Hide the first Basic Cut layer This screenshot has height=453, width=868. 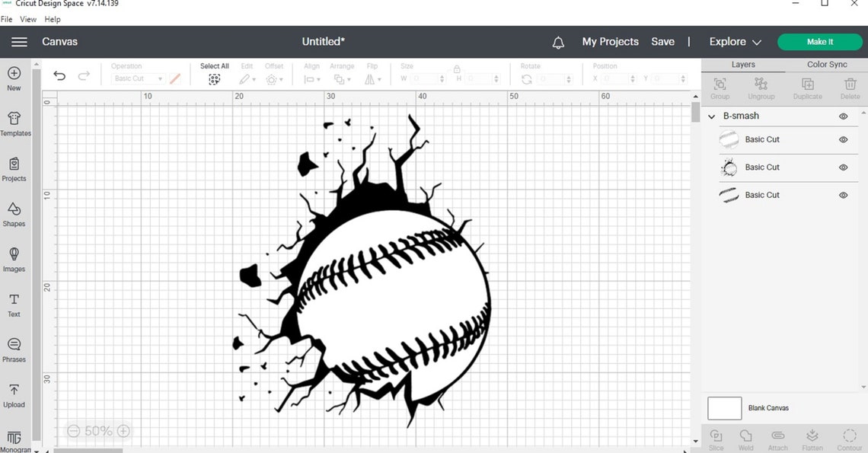tap(843, 139)
